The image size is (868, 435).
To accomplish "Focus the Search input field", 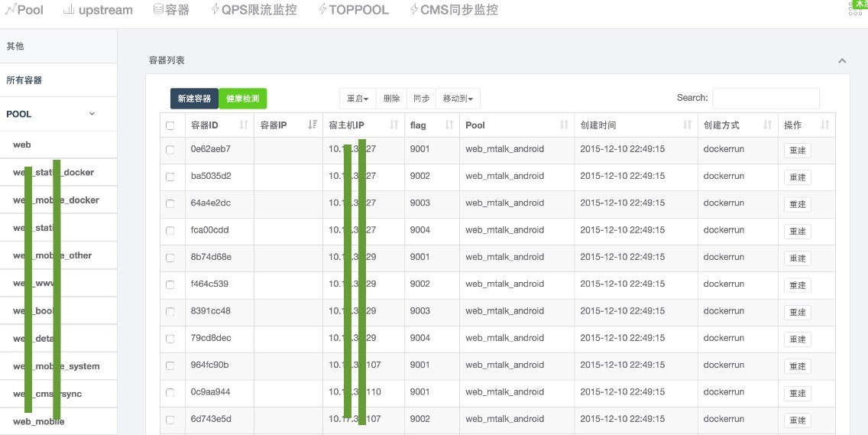I will tap(766, 98).
